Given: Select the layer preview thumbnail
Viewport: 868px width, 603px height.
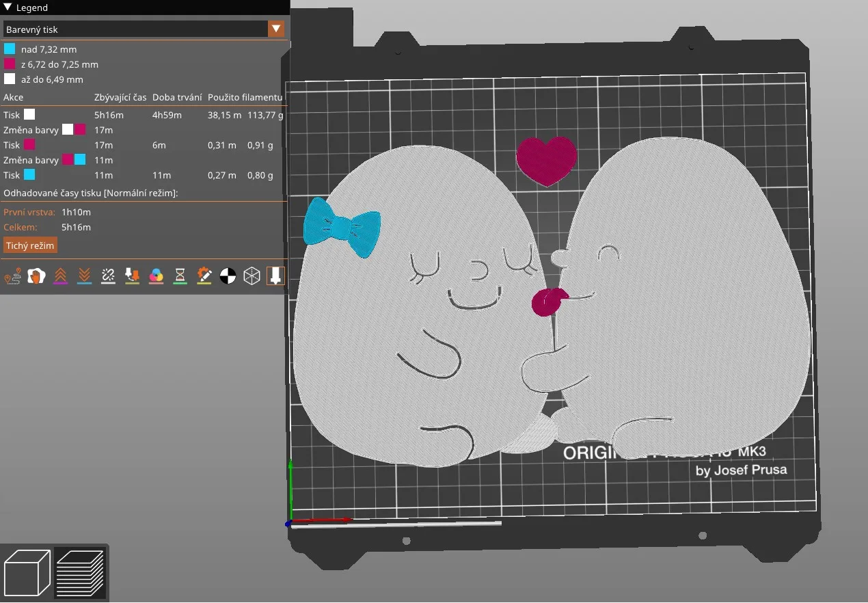Looking at the screenshot, I should [x=81, y=572].
